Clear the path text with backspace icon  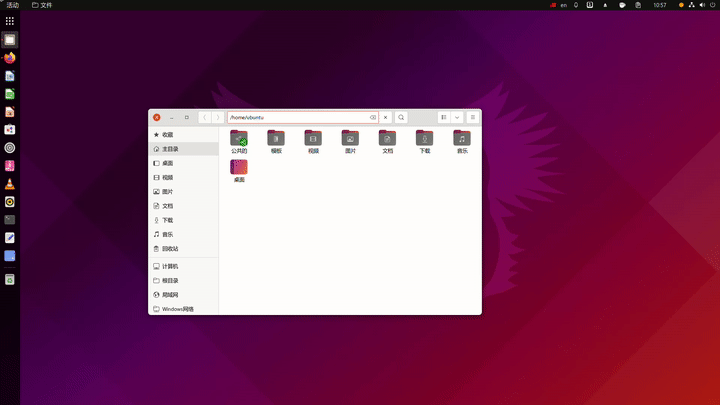click(x=373, y=118)
